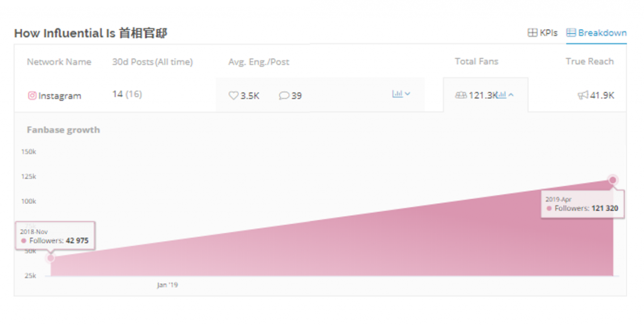Collapse the Total Fans growth chart
The image size is (644, 326).
click(506, 95)
